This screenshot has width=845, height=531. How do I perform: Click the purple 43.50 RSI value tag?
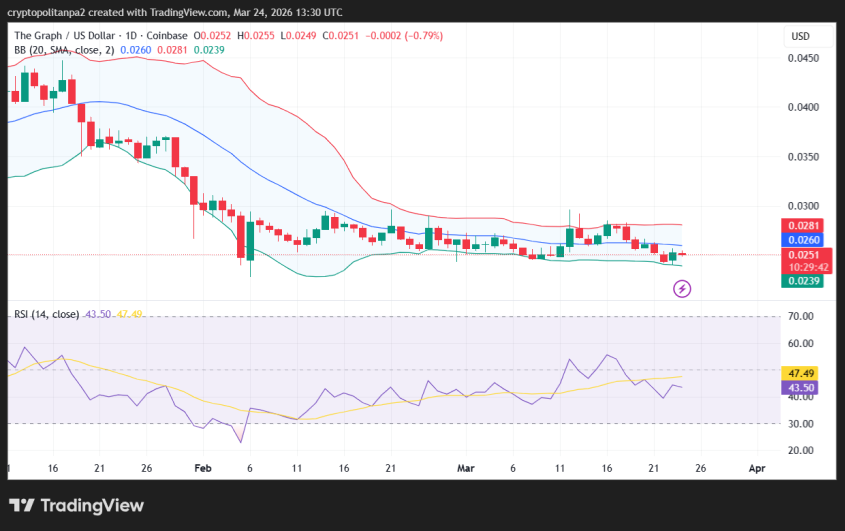coord(805,387)
